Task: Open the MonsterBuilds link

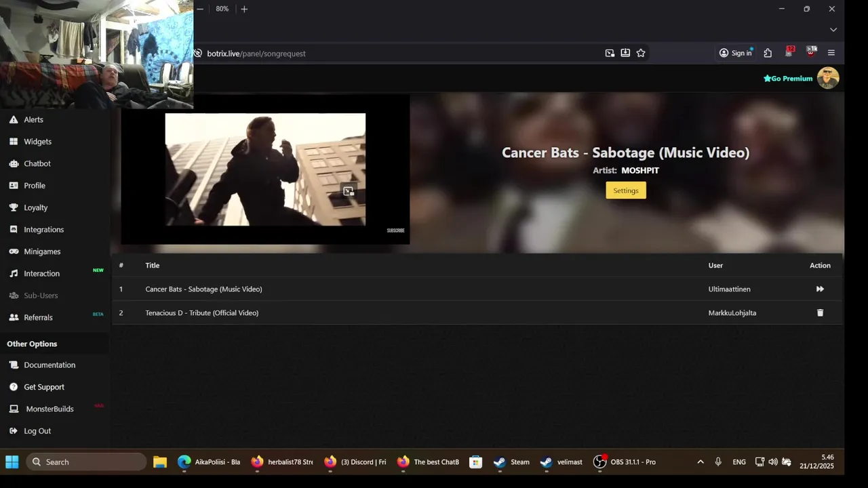Action: (x=50, y=409)
